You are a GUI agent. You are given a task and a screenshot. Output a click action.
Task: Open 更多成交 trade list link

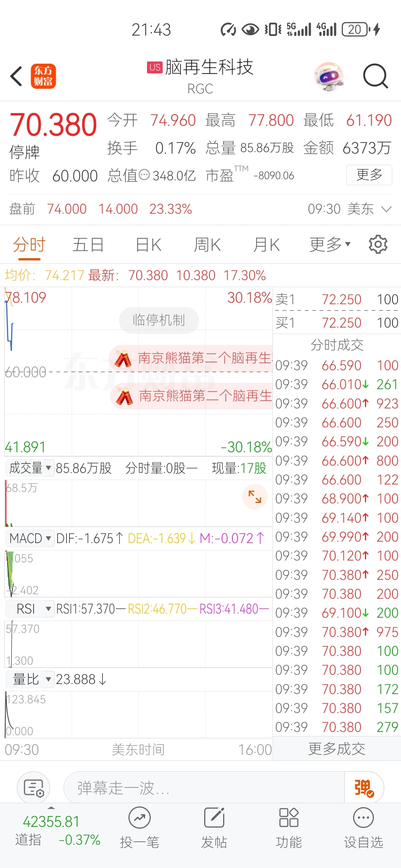click(x=337, y=749)
